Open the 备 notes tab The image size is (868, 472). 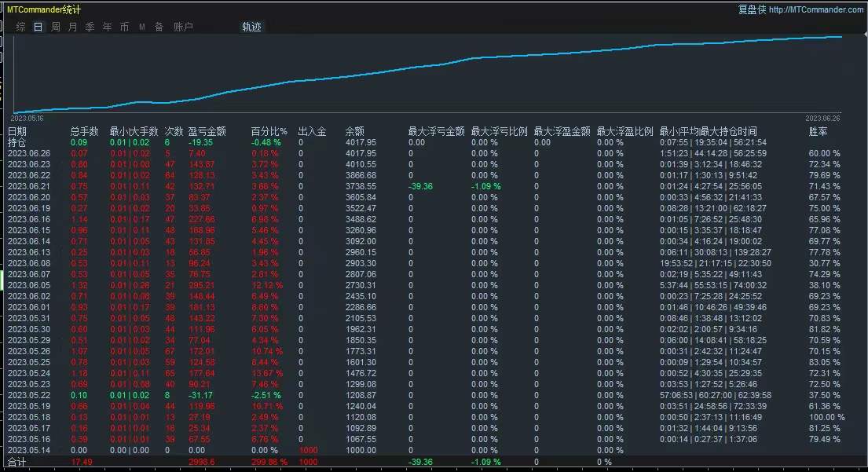(x=159, y=27)
